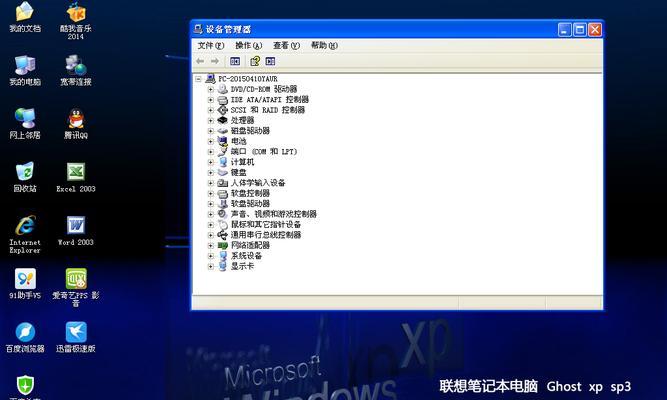Open the 查看(V) menu

[x=286, y=45]
